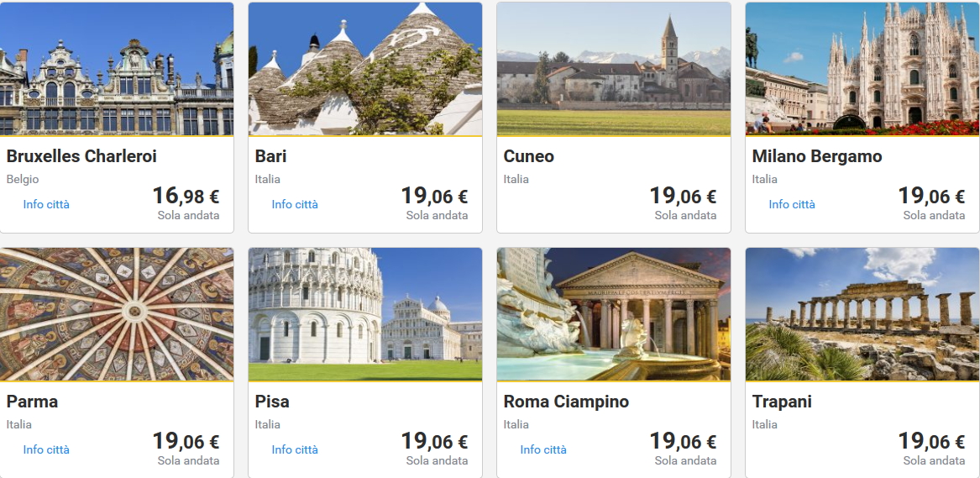The height and width of the screenshot is (478, 980).
Task: Click the Cuneo 19,06 € fare
Action: pos(683,197)
